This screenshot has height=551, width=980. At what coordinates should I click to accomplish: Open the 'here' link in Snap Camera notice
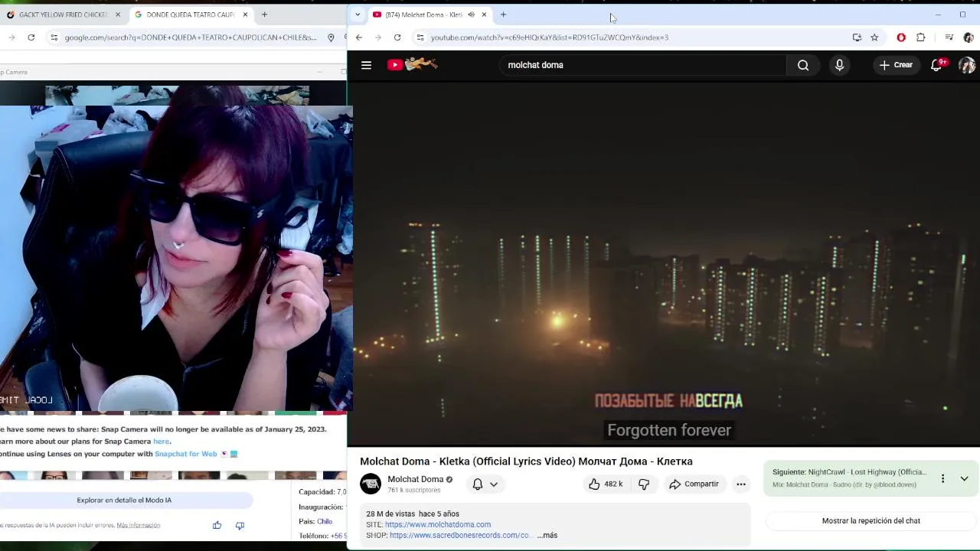coord(161,442)
